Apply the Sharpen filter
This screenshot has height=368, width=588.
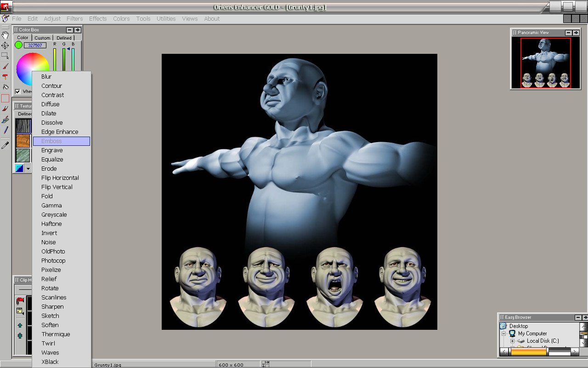pyautogui.click(x=62, y=307)
